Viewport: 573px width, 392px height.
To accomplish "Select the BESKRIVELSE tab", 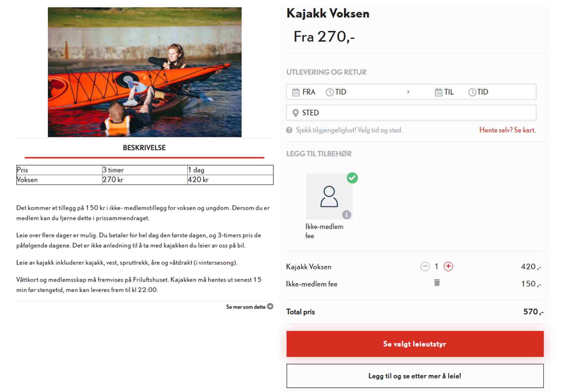I will [144, 148].
